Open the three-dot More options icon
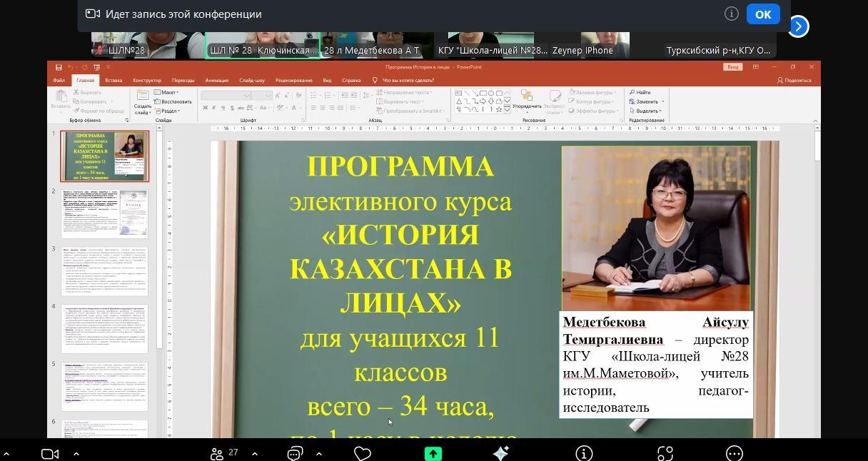The width and height of the screenshot is (868, 461). point(734,454)
